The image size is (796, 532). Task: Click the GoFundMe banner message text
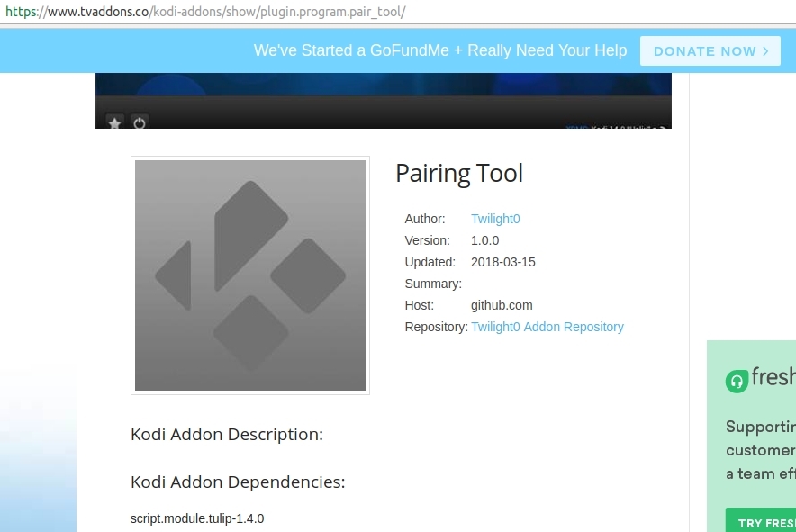440,50
